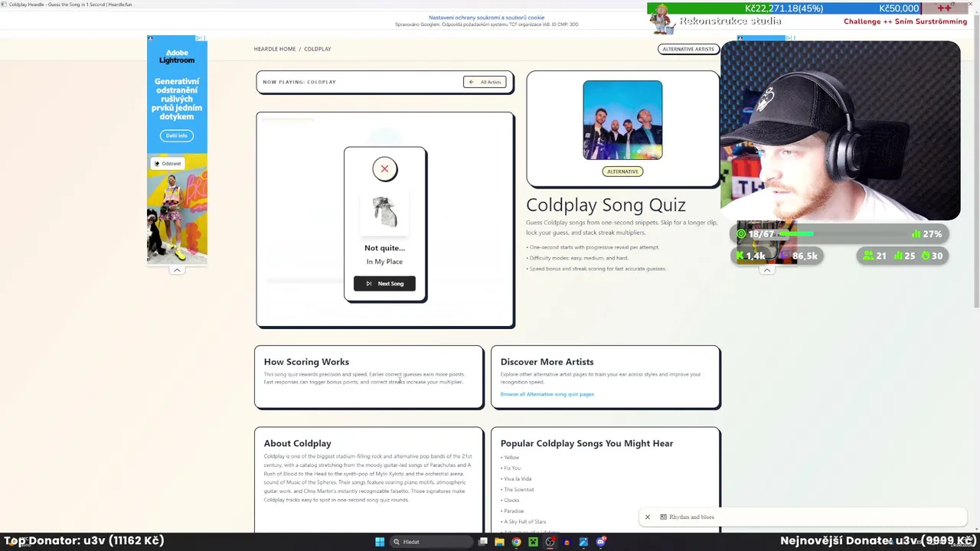This screenshot has height=551, width=980.
Task: Click the 'About Coldplay' heading
Action: pyautogui.click(x=297, y=443)
